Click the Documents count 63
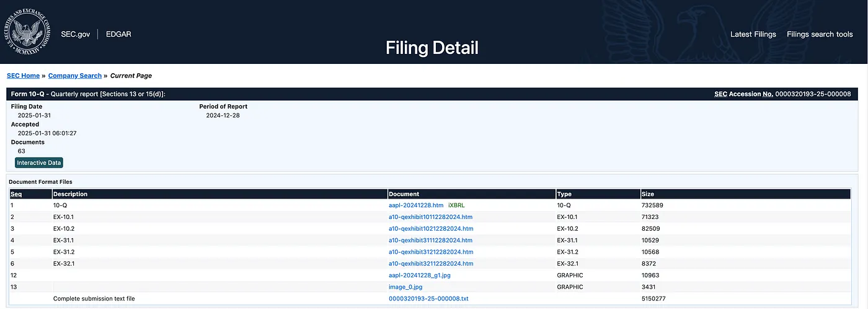 [x=22, y=151]
